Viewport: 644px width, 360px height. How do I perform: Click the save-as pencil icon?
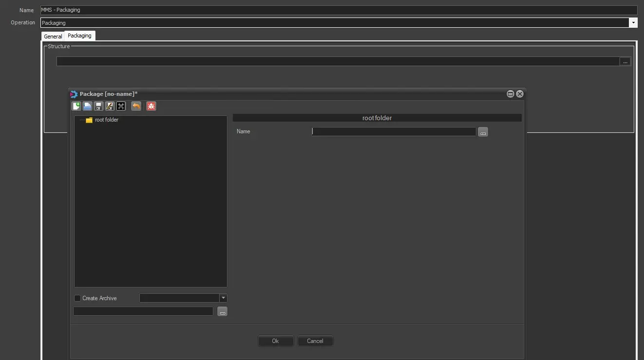110,106
